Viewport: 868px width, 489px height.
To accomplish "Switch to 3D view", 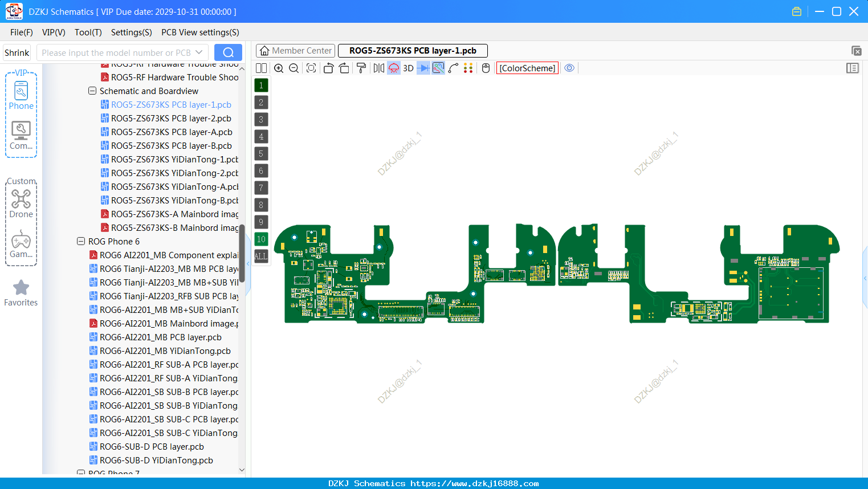I will (408, 68).
